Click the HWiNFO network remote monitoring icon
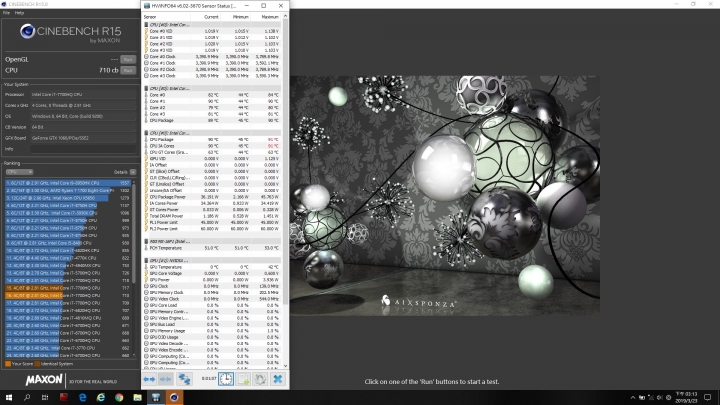This screenshot has width=720, height=405. [185, 379]
